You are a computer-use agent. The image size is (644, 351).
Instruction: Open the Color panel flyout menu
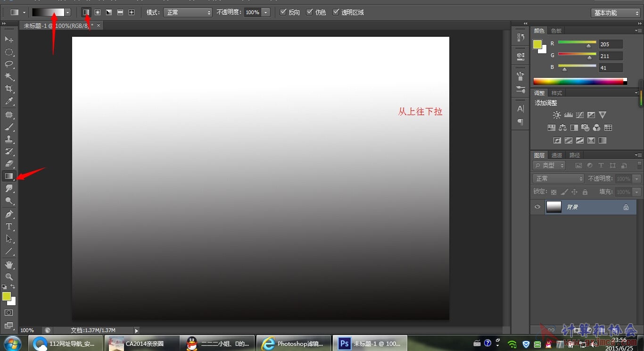tap(637, 31)
